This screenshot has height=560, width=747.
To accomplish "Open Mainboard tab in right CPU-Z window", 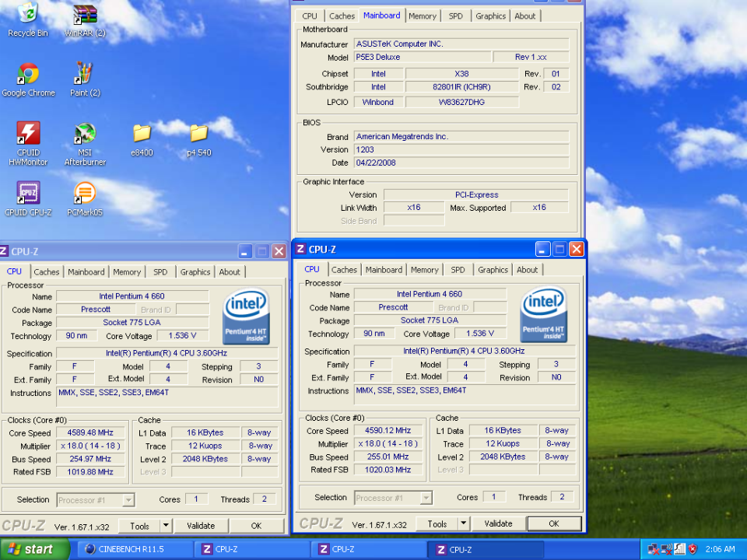I will [384, 270].
